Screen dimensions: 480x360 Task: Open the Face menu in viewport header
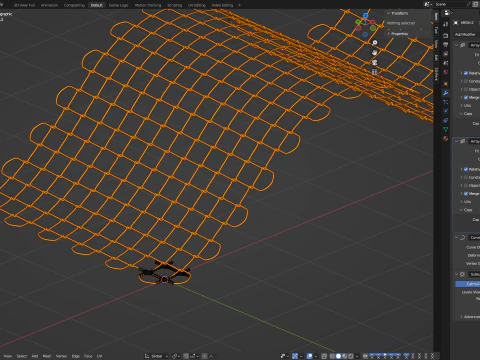click(88, 356)
